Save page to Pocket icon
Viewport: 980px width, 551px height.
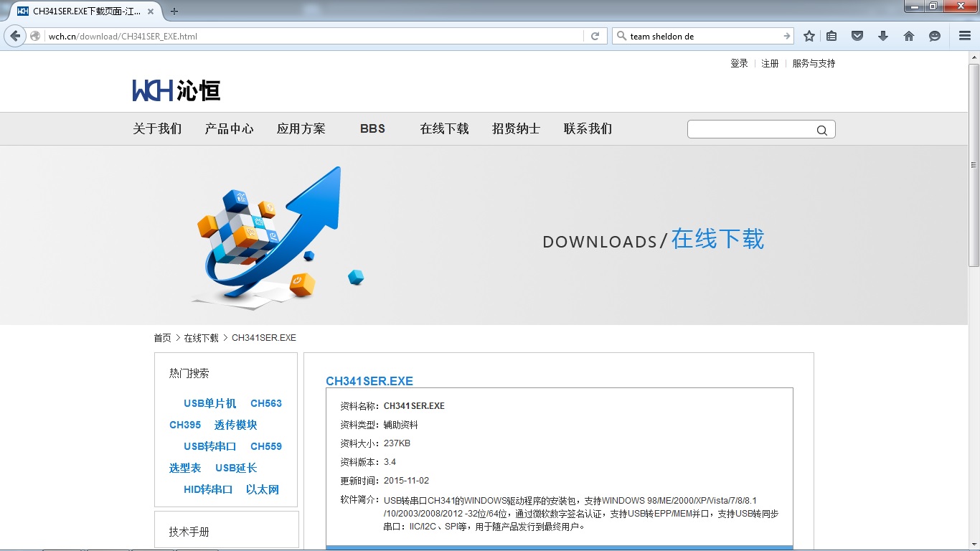point(857,36)
